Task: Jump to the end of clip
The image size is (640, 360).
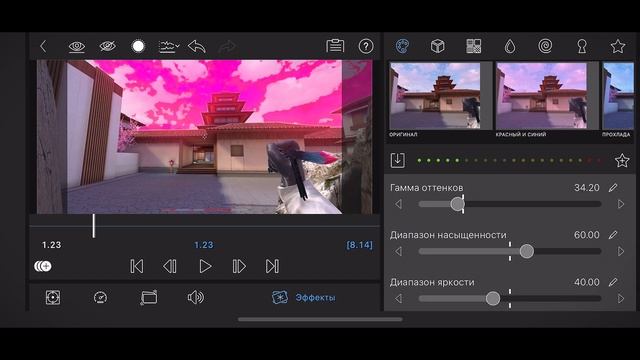Action: point(272,267)
